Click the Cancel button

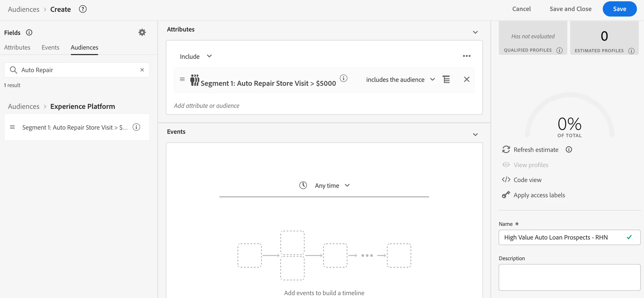click(521, 9)
